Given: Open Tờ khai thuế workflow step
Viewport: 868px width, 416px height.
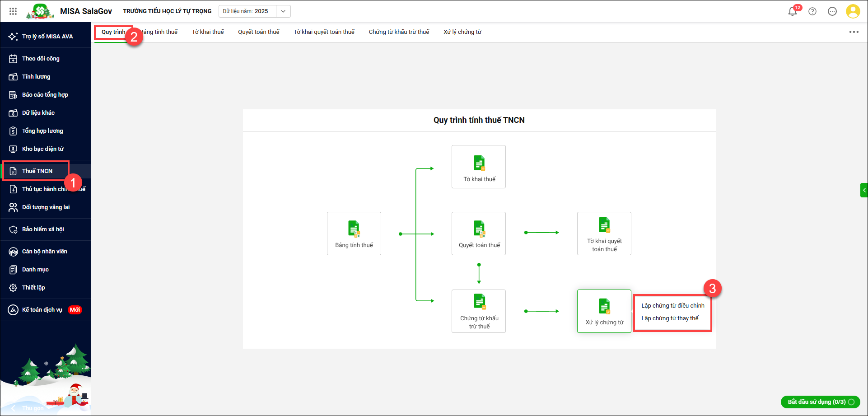Looking at the screenshot, I should pyautogui.click(x=479, y=166).
